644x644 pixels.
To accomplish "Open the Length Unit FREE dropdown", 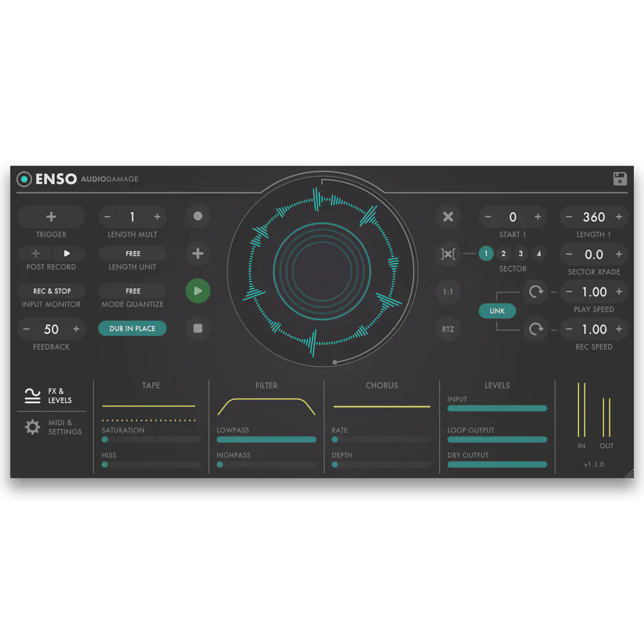I will [x=132, y=254].
